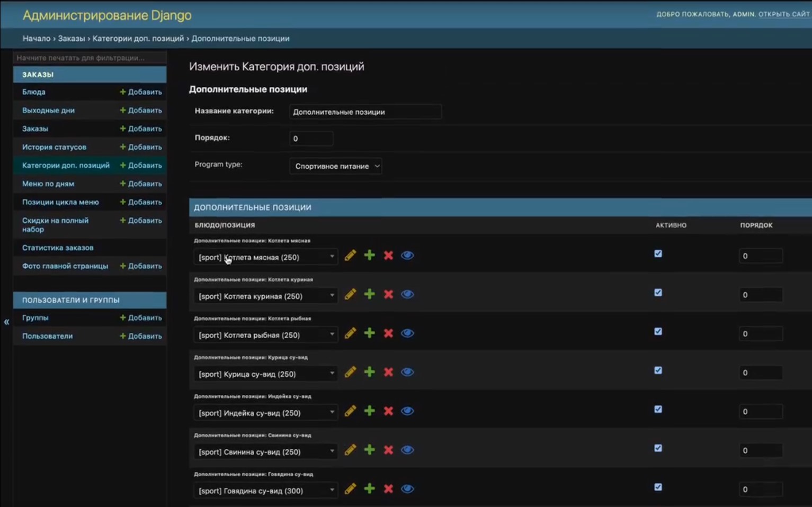Open Категории доп. позиций breadcrumb link
Viewport: 812px width, 507px height.
click(138, 39)
